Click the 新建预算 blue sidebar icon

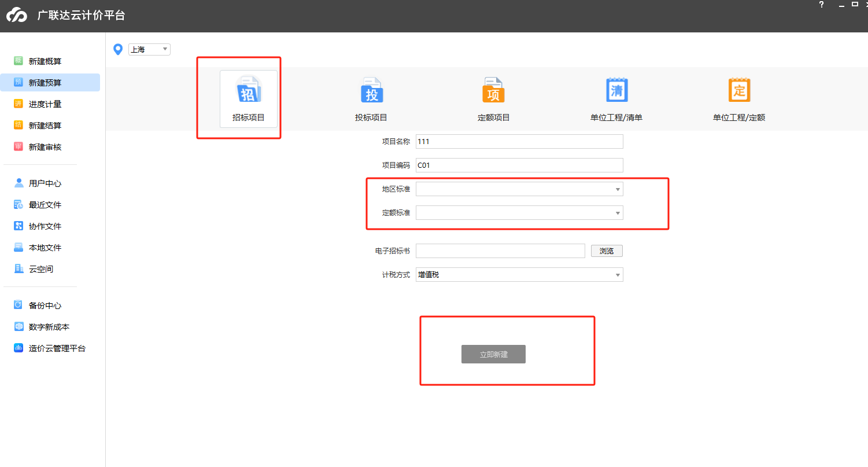click(x=19, y=82)
